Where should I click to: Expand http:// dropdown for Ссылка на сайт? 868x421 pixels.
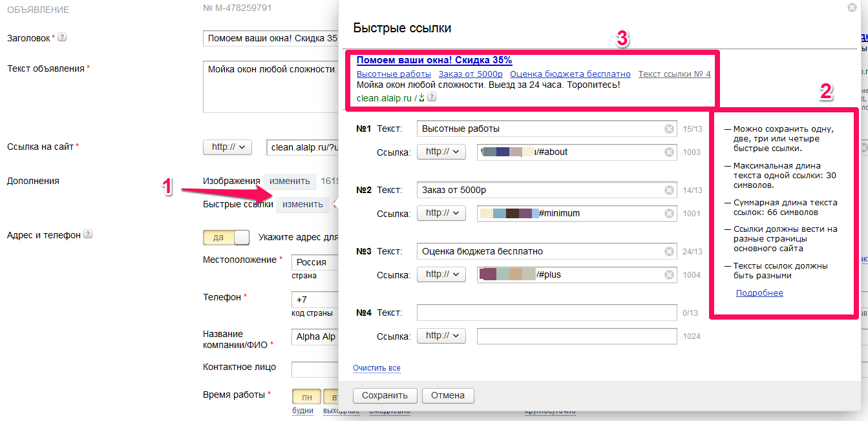pyautogui.click(x=227, y=147)
